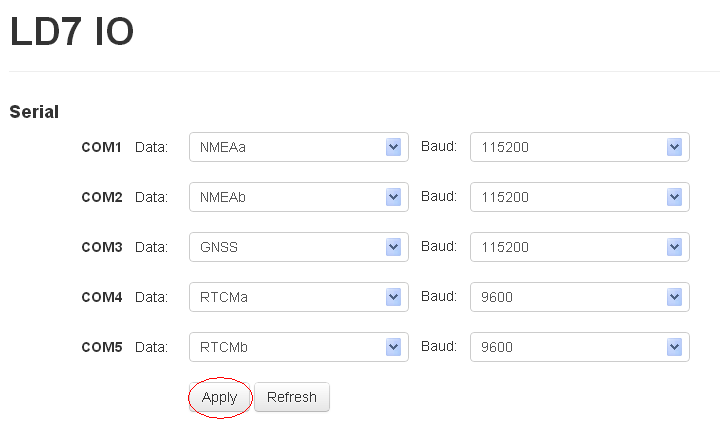The height and width of the screenshot is (427, 720).
Task: Click the Apply button
Action: click(220, 397)
